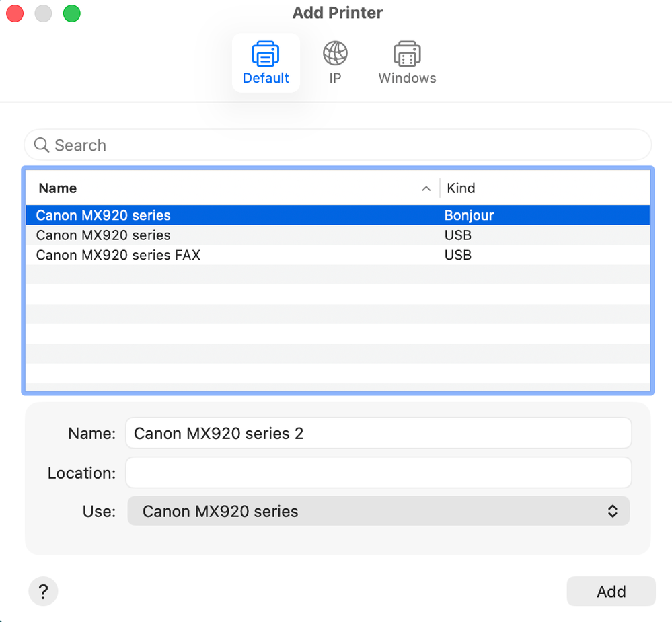The image size is (672, 622).
Task: Edit the printer Name field
Action: (379, 433)
